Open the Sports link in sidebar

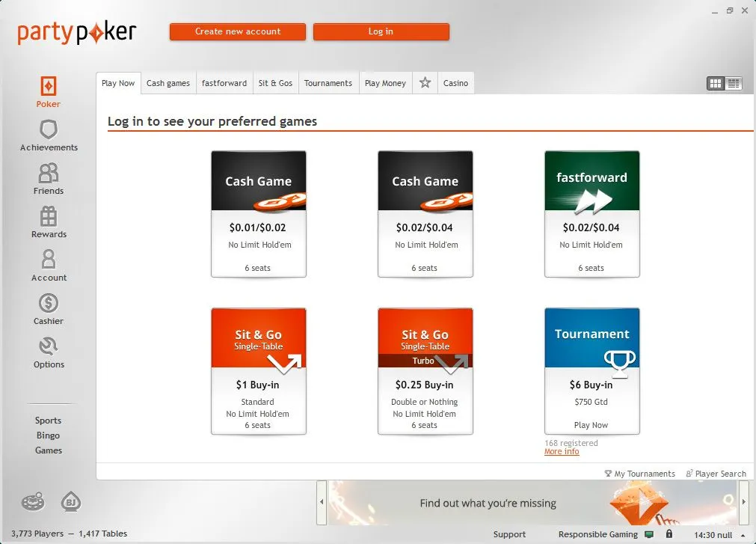point(48,420)
